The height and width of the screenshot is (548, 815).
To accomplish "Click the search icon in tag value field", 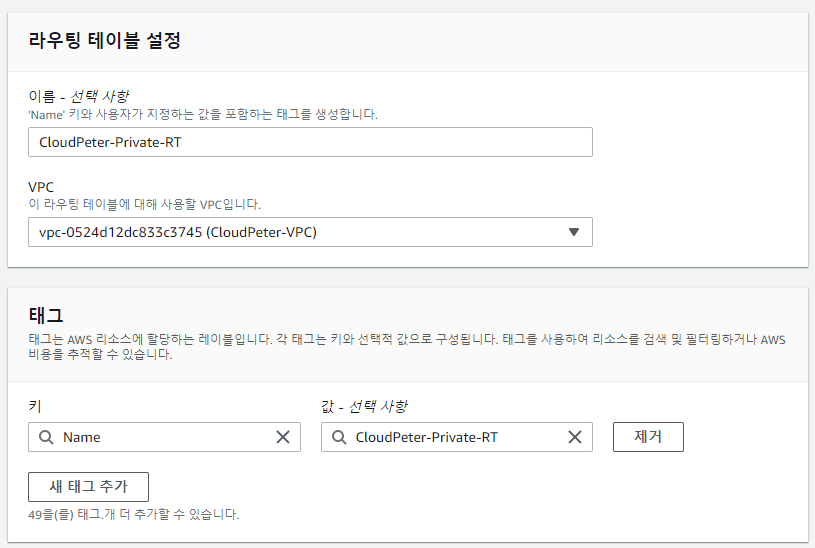I will click(x=339, y=437).
